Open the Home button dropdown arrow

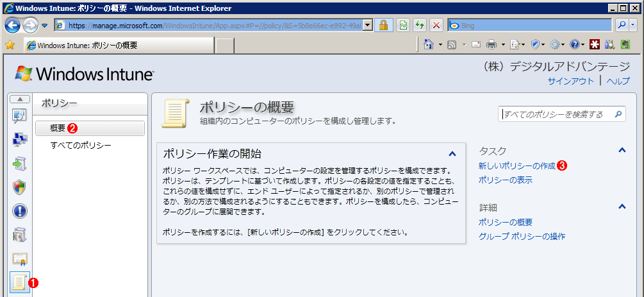point(441,45)
